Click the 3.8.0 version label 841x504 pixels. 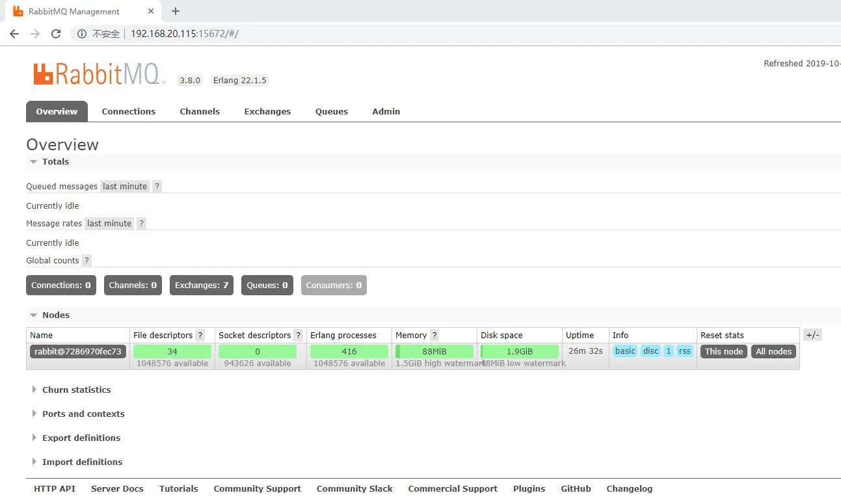(190, 81)
